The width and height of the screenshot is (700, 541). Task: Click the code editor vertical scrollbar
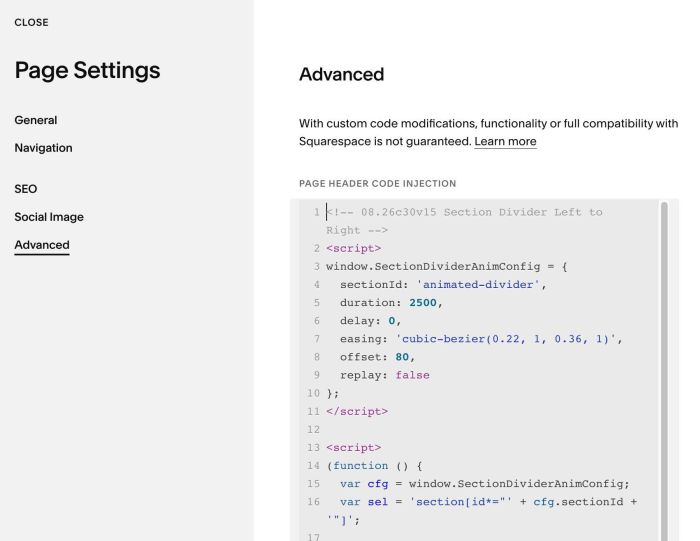tap(664, 370)
